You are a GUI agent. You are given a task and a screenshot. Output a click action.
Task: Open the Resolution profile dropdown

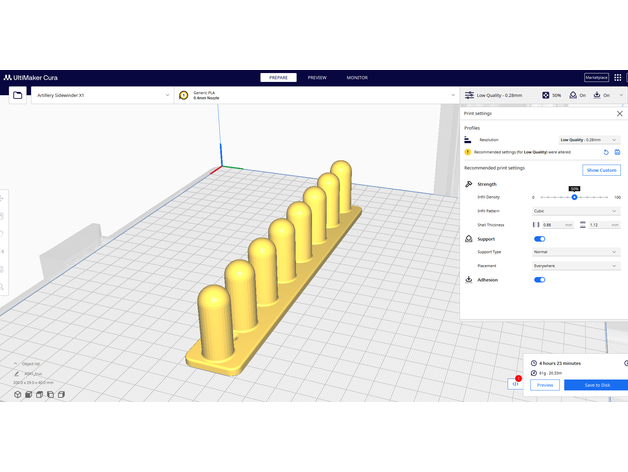click(590, 140)
